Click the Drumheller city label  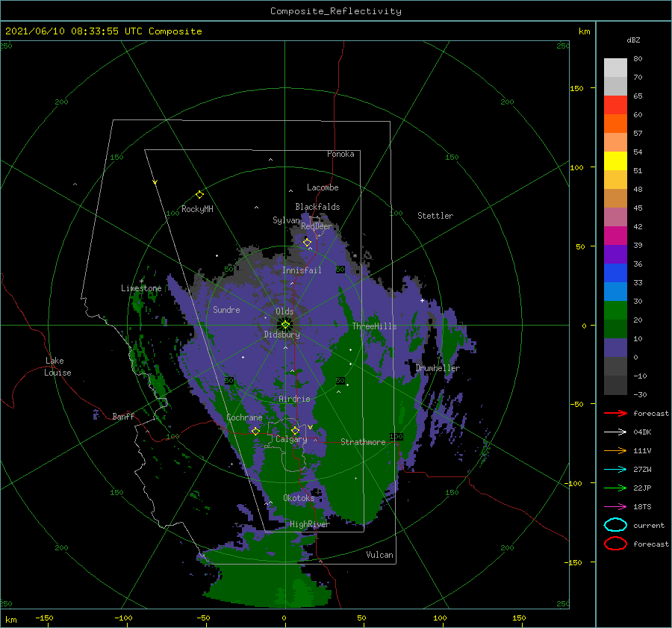(438, 368)
